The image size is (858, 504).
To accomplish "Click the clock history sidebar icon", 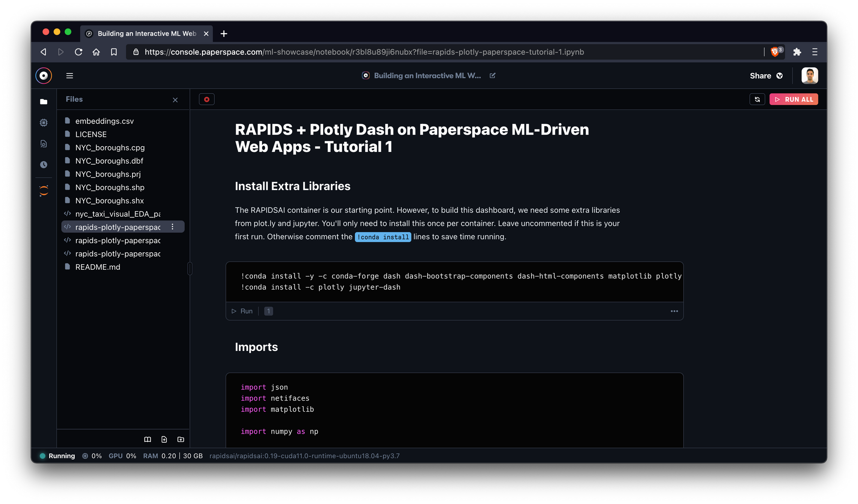I will 43,165.
